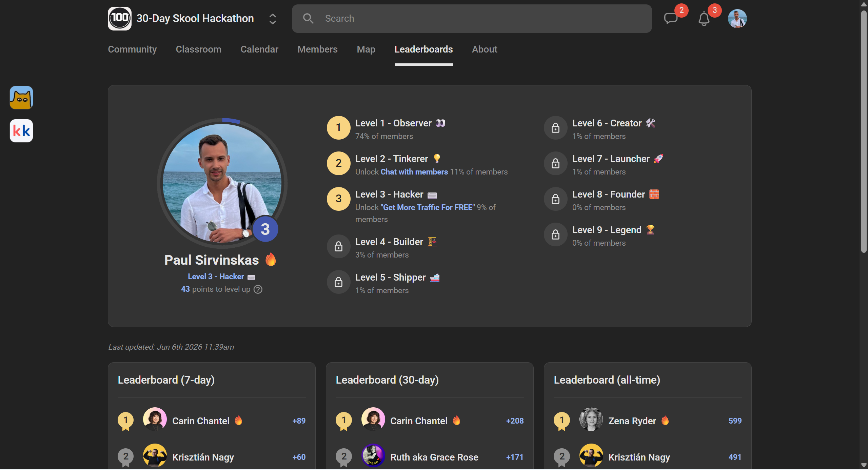Viewport: 868px width, 470px height.
Task: Click the points to level up help icon
Action: click(x=258, y=289)
